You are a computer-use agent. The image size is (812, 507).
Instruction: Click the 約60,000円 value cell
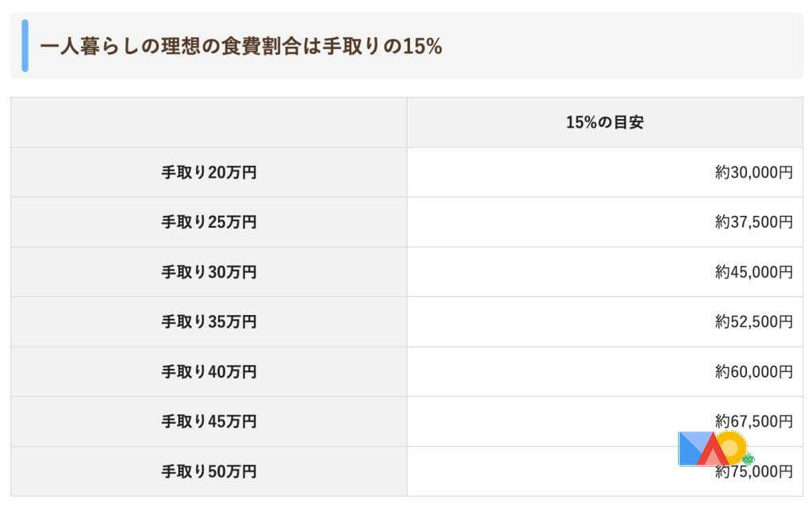(x=753, y=371)
